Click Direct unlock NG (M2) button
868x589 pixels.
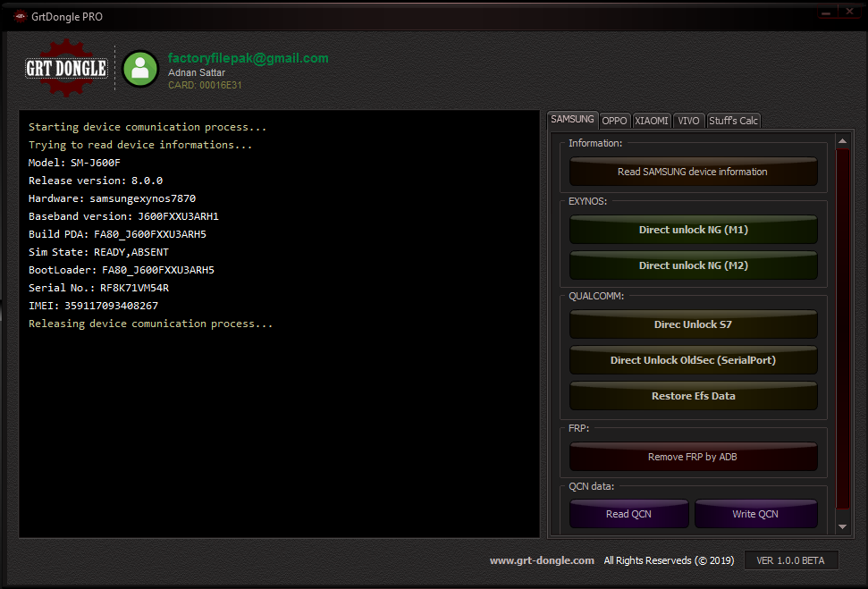click(693, 265)
